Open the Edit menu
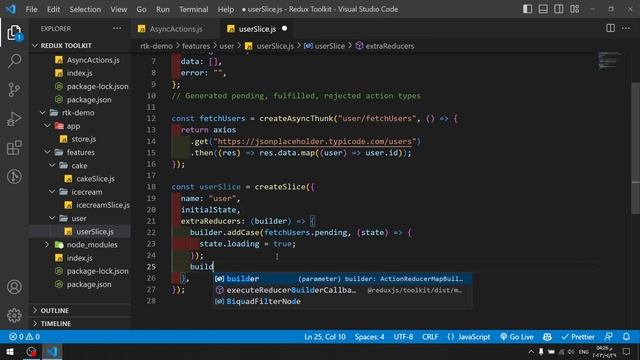This screenshot has height=360, width=640. point(53,9)
